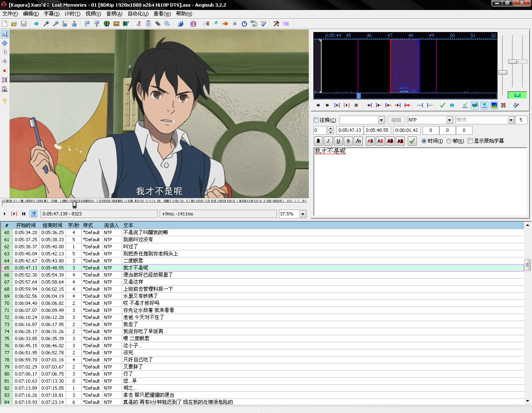This screenshot has height=413, width=532.
Task: Select the rotate on Z axis tool
Action: [x=5, y=52]
